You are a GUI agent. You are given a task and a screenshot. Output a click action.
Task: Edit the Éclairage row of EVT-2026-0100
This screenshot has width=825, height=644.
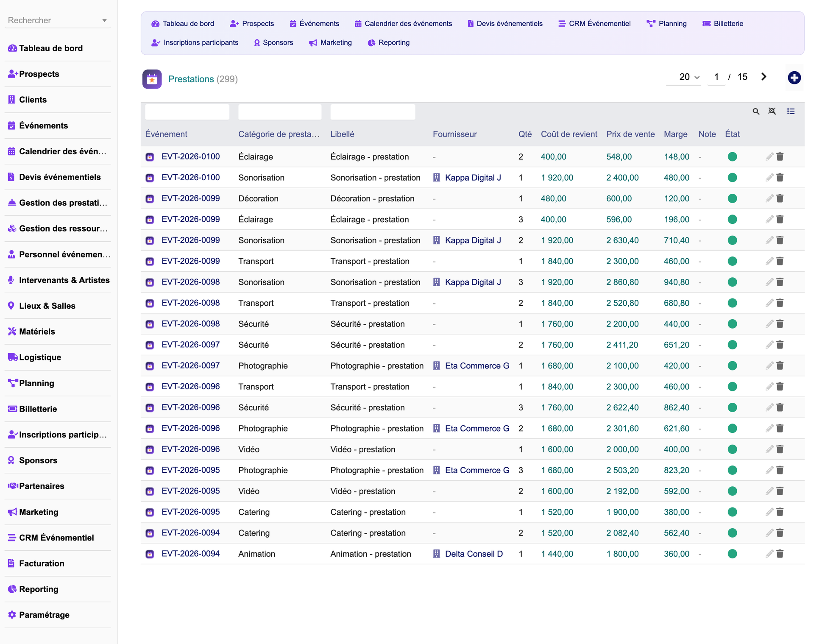769,157
